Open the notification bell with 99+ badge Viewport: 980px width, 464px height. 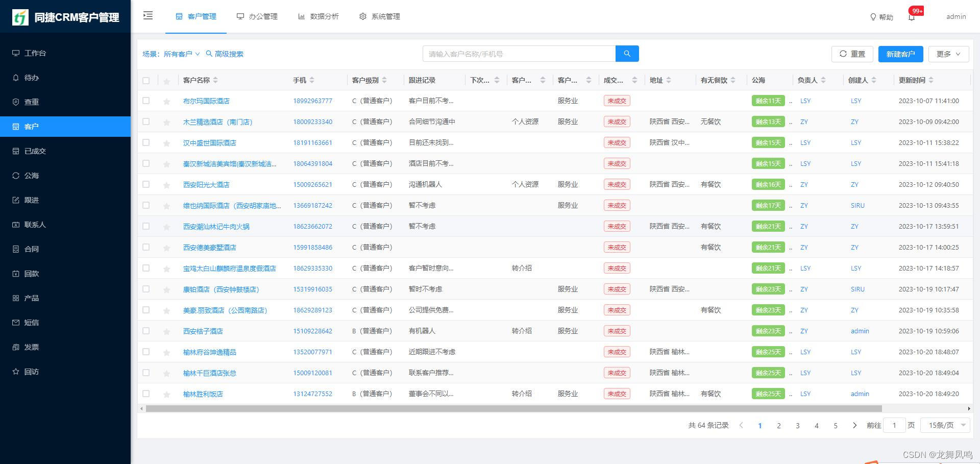click(x=912, y=17)
